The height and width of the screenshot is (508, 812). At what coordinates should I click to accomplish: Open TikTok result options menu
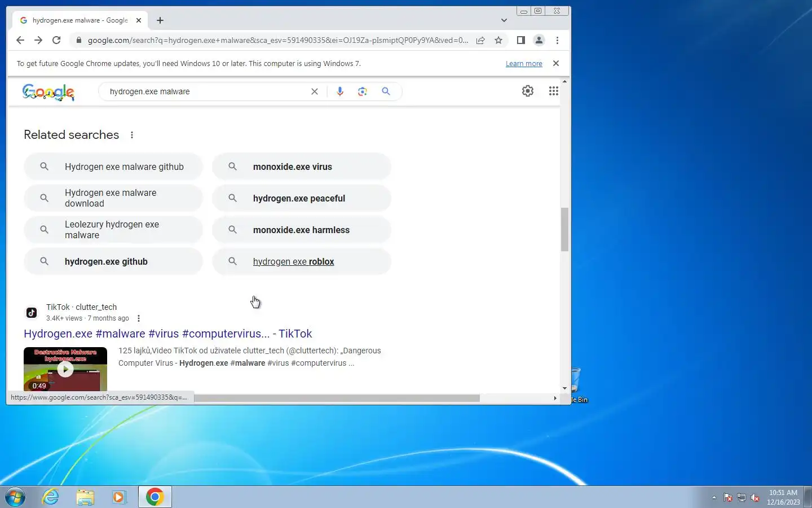point(139,318)
